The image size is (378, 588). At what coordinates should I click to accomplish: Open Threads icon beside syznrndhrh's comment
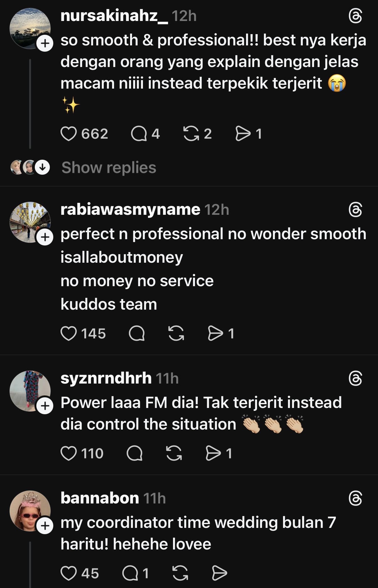(x=355, y=379)
